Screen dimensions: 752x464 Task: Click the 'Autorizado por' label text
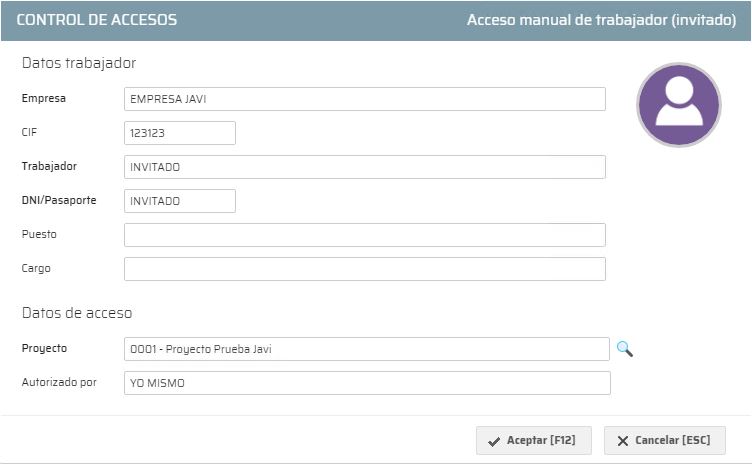pyautogui.click(x=59, y=382)
